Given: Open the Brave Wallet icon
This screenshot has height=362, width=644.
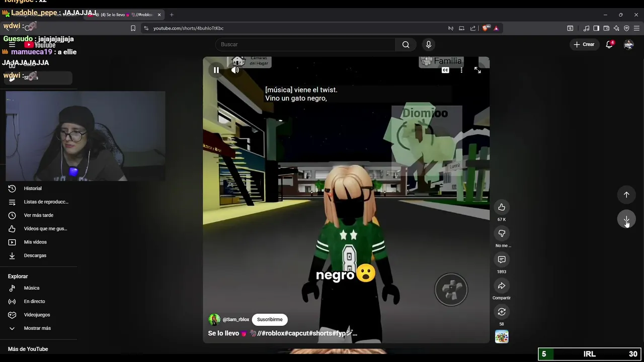Looking at the screenshot, I should 606,28.
